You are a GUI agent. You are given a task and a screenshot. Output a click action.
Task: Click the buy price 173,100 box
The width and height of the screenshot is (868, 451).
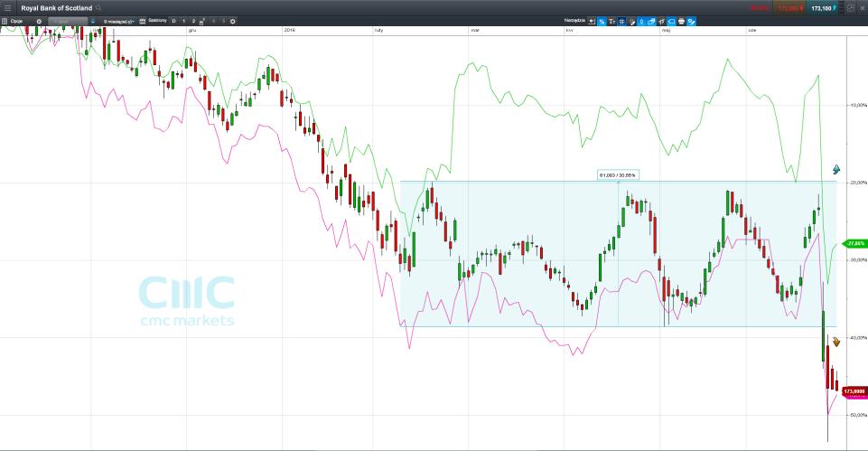coord(822,7)
